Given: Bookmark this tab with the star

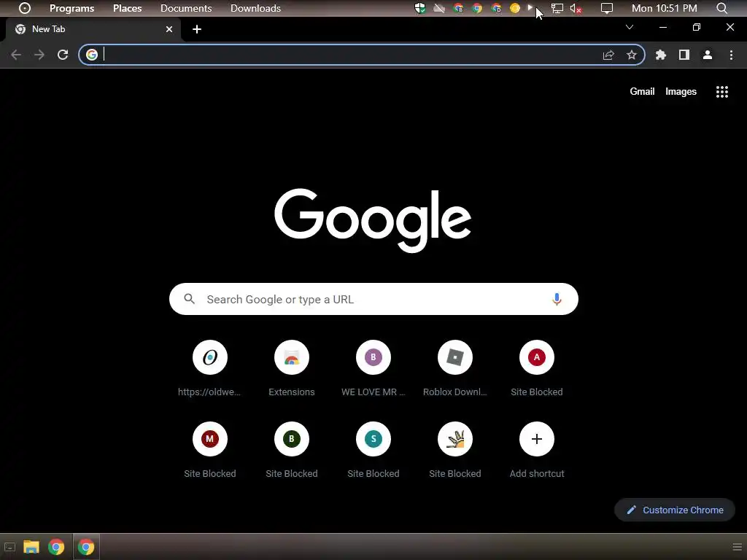Looking at the screenshot, I should click(x=631, y=55).
